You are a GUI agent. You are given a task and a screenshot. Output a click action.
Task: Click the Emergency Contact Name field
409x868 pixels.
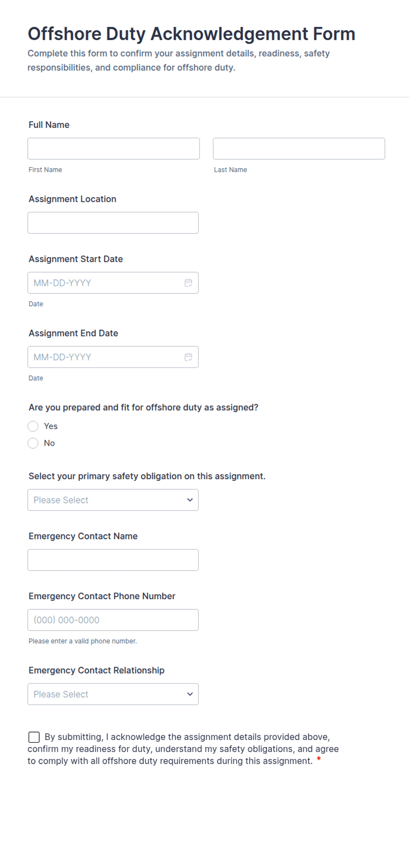point(113,560)
